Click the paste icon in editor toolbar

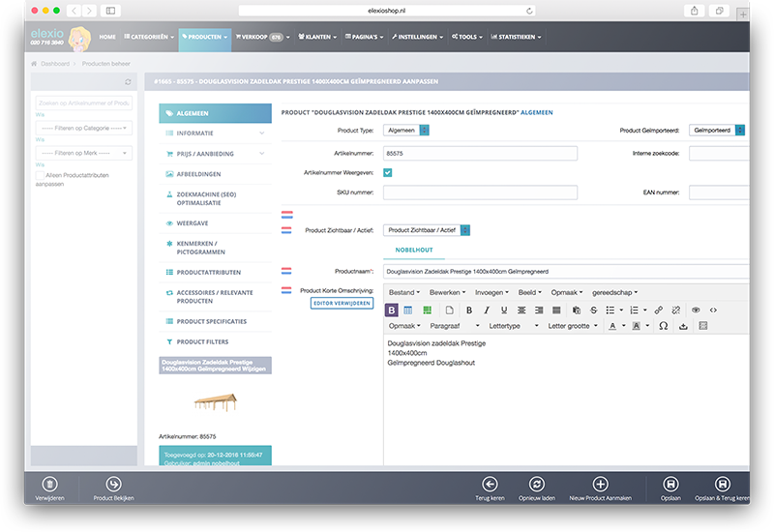coord(576,310)
